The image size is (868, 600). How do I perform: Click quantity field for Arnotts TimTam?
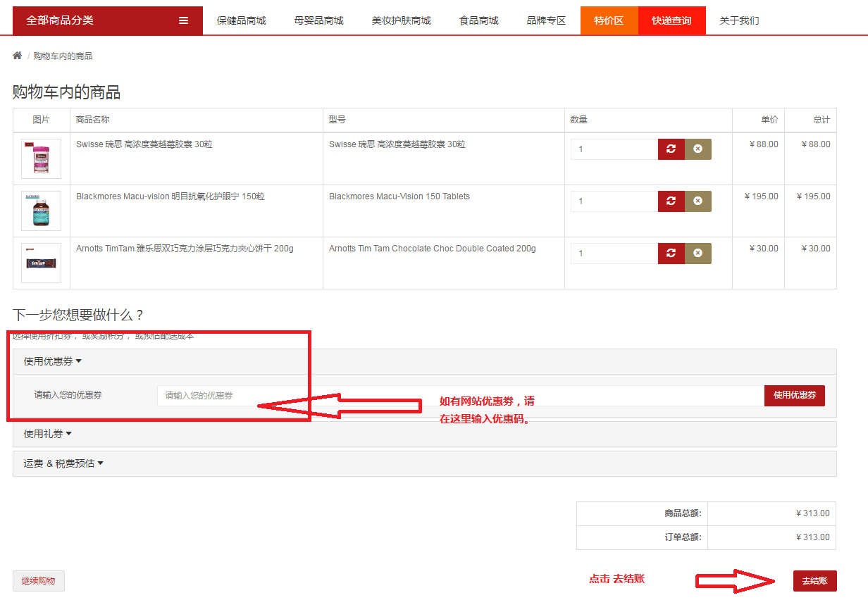pos(614,254)
